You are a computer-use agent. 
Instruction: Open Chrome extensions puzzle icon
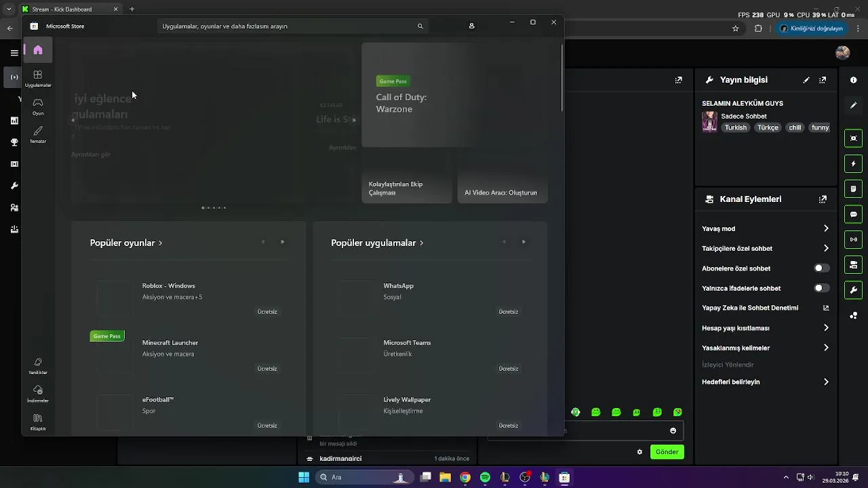click(x=758, y=28)
